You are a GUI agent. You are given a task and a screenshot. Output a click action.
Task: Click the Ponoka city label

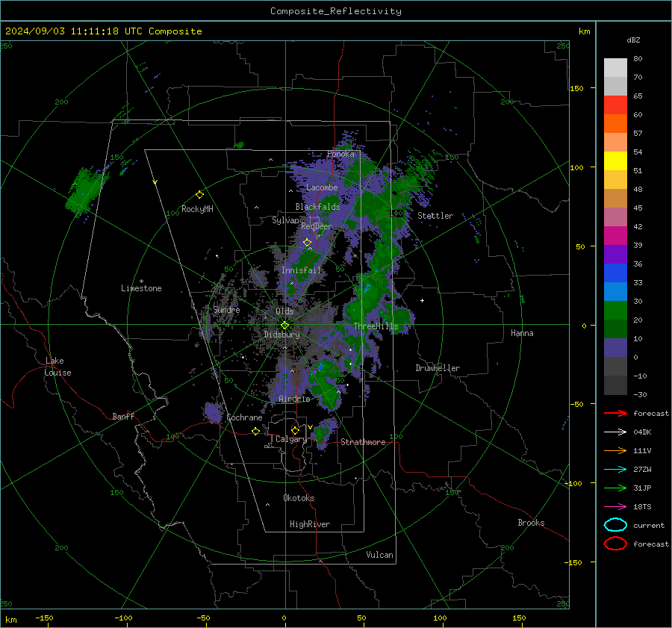click(340, 154)
